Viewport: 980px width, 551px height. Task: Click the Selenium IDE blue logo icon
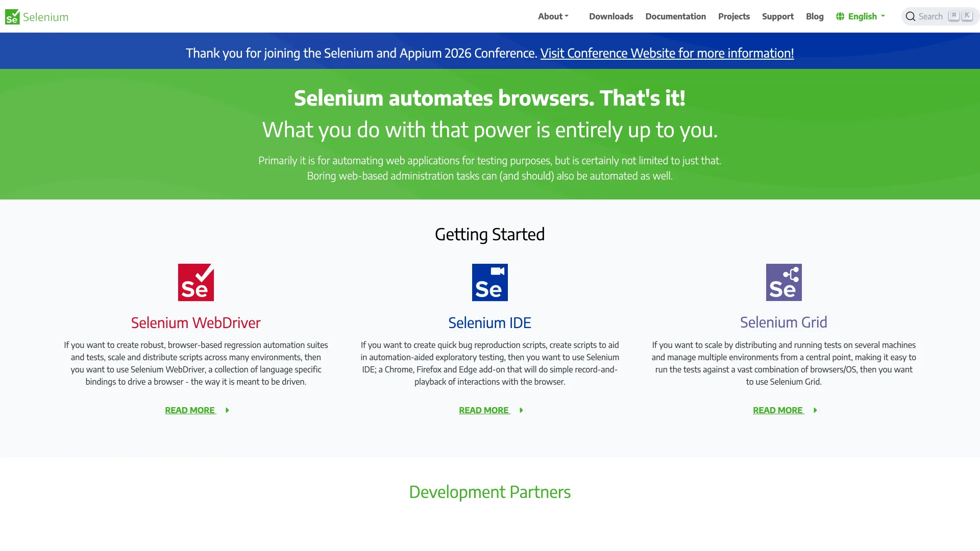[x=490, y=282]
